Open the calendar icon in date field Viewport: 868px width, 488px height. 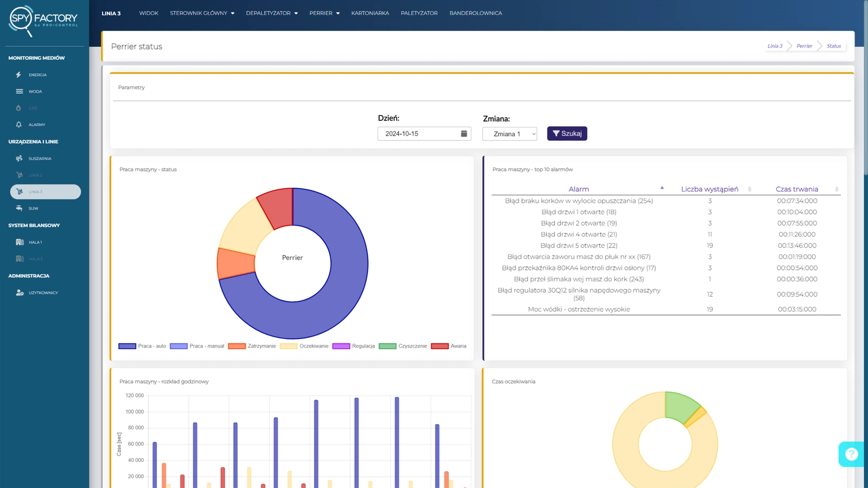click(464, 133)
